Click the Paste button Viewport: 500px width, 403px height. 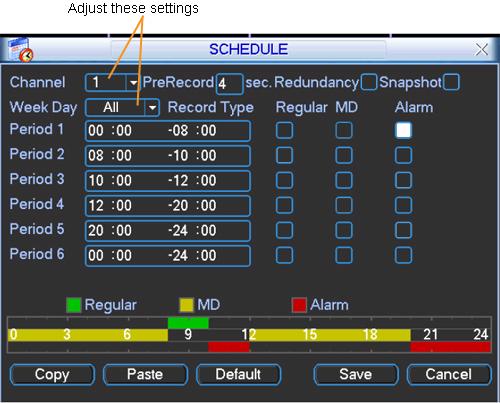tap(145, 374)
